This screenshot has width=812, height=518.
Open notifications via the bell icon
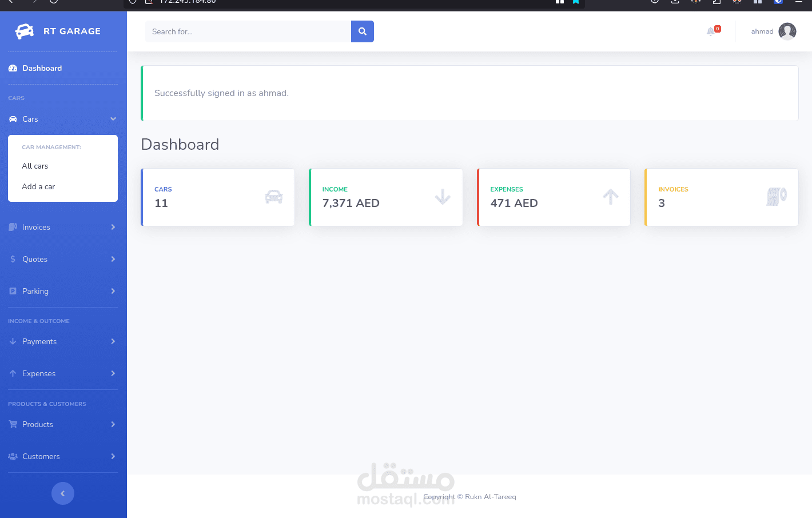[710, 31]
